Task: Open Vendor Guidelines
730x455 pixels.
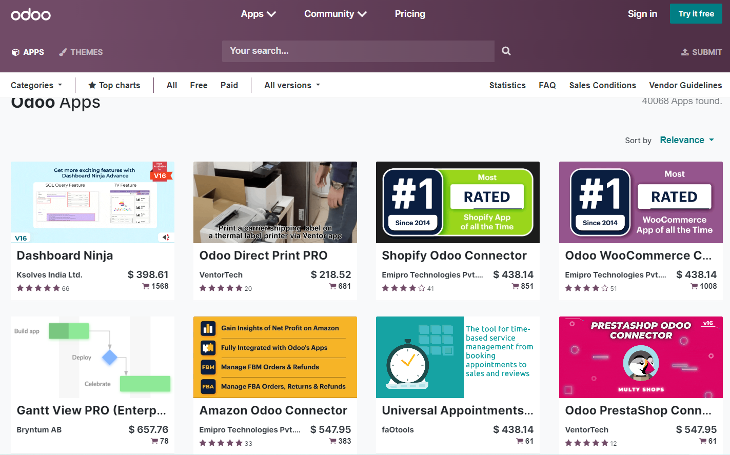Action: click(x=685, y=85)
